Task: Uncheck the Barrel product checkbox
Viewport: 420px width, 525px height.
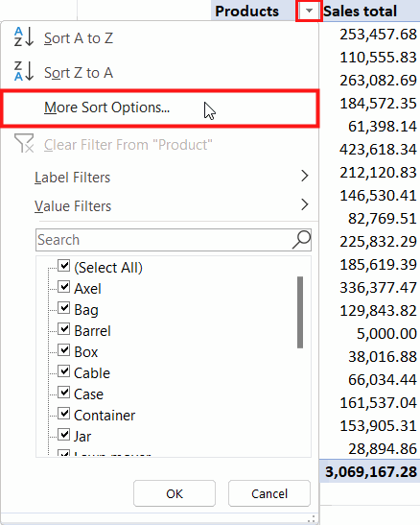Action: click(x=64, y=329)
